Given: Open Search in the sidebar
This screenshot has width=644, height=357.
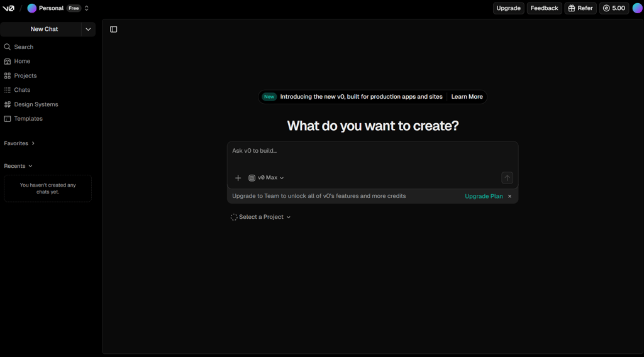Looking at the screenshot, I should 19,47.
